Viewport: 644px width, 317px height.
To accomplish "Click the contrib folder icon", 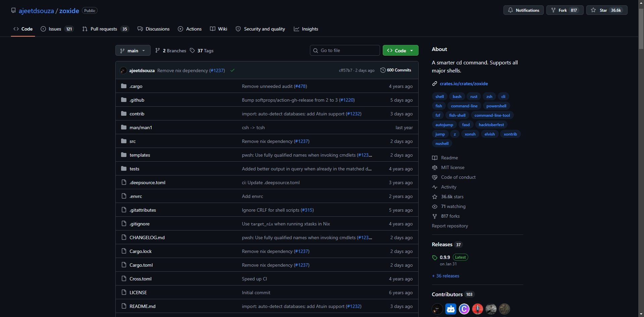I will click(x=124, y=113).
